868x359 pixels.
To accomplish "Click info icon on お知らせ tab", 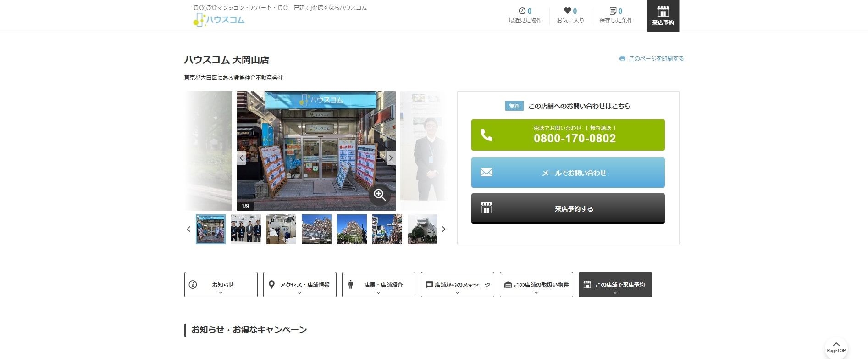I will (193, 285).
